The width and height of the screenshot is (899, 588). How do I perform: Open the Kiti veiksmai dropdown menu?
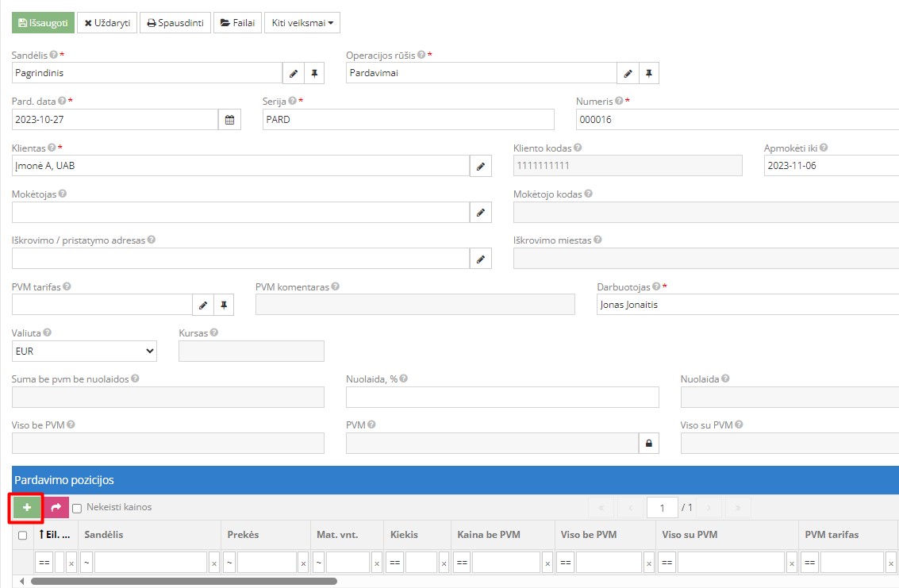point(302,23)
